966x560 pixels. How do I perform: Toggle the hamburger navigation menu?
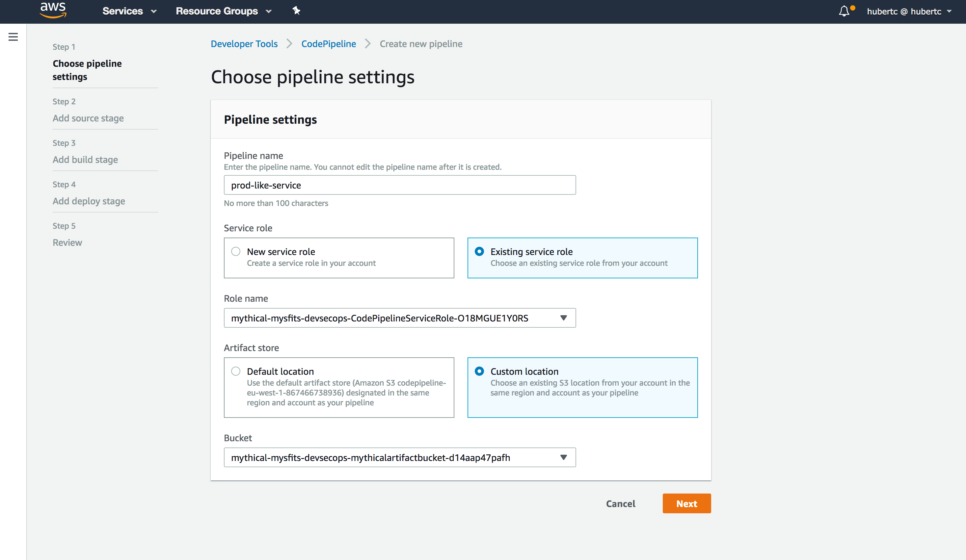(13, 37)
